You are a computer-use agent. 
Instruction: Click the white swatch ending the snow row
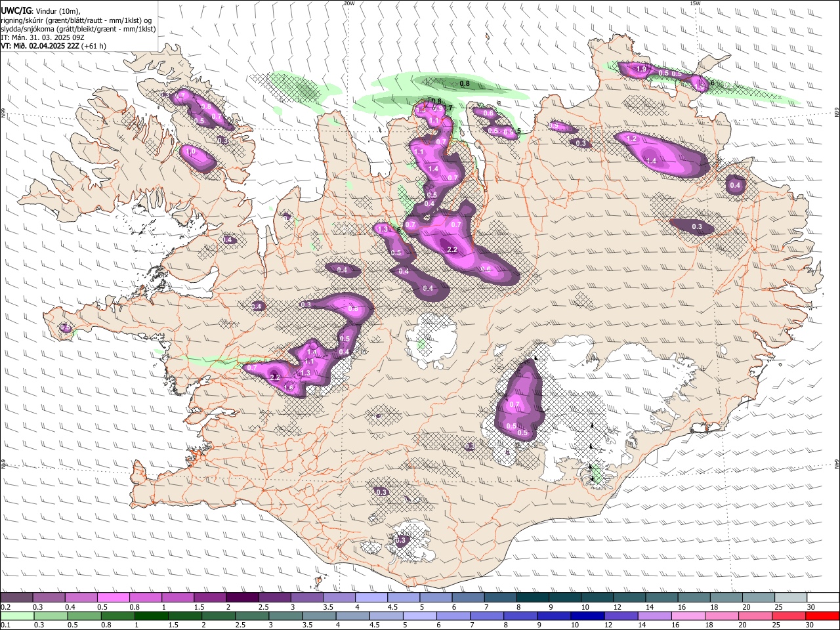click(x=822, y=598)
